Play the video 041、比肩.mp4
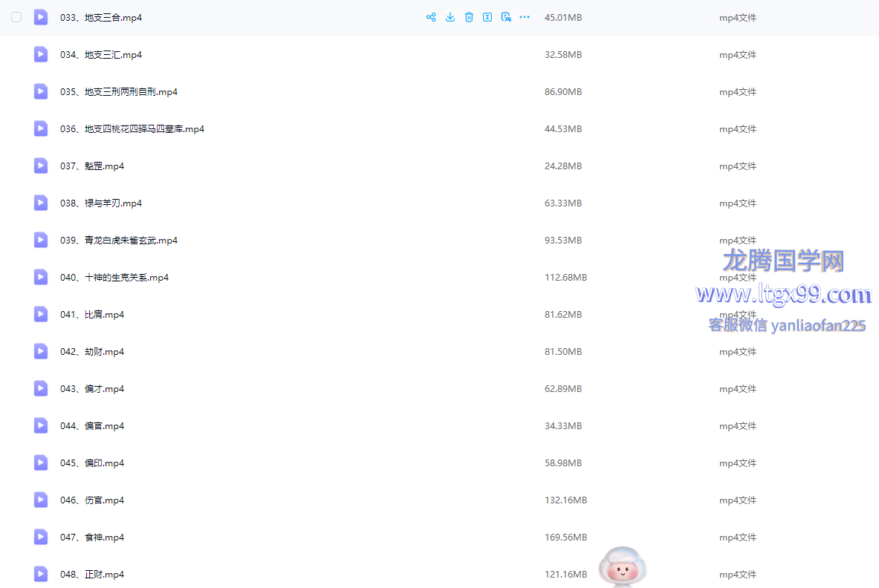Screen dimensions: 879x588 point(92,315)
